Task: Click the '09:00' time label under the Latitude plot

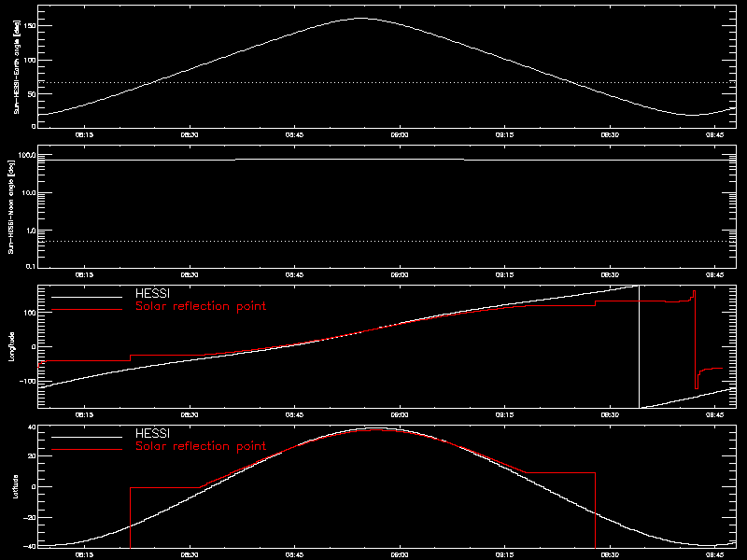Action: tap(400, 554)
